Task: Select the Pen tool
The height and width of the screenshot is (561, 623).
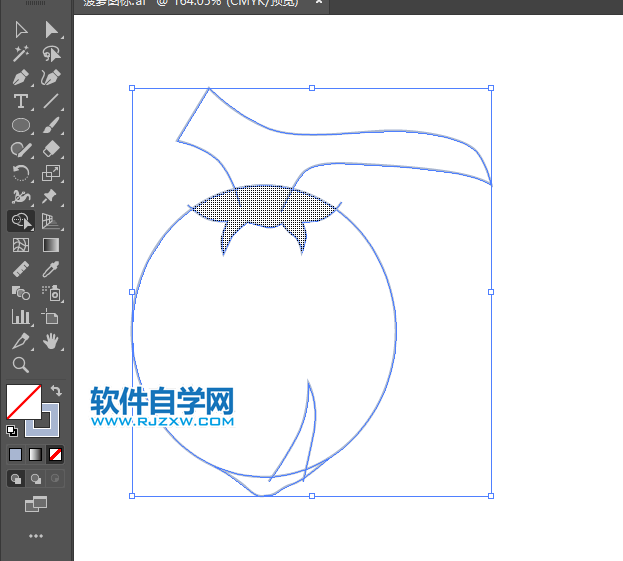Action: pos(21,78)
